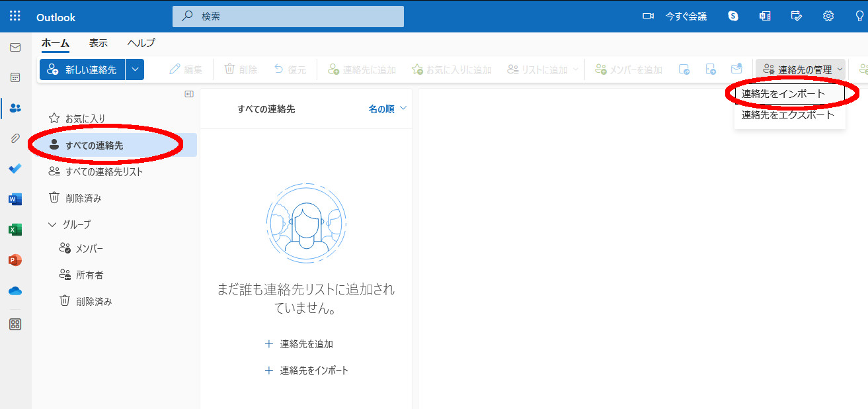
Task: Open Calendar in the left rail
Action: pos(15,77)
